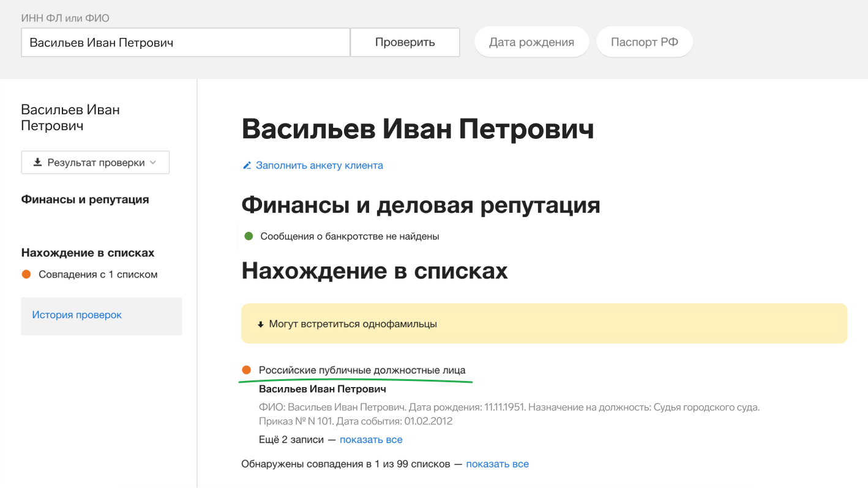Open the Паспорт РФ filter
868x488 pixels.
pyautogui.click(x=645, y=42)
